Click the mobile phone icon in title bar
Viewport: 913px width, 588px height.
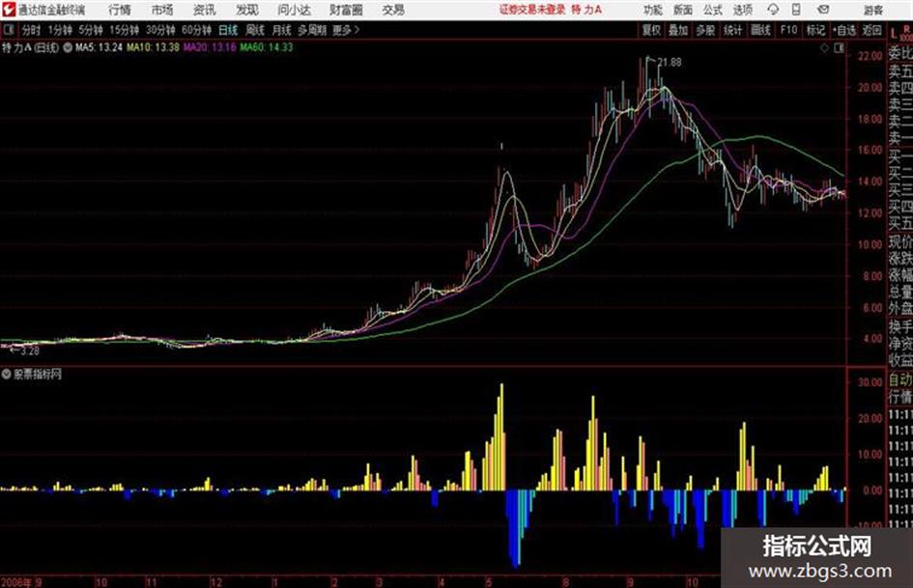click(x=796, y=10)
